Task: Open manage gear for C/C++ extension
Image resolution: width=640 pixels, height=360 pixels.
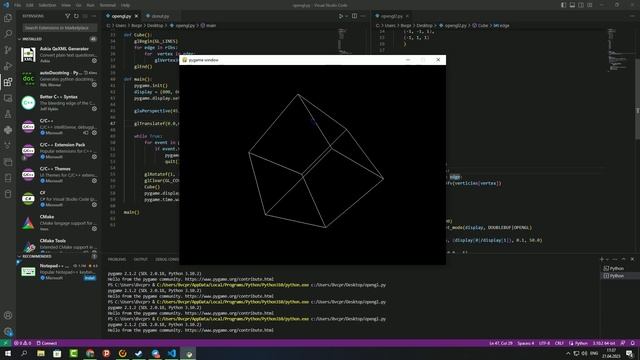Action: click(x=94, y=133)
